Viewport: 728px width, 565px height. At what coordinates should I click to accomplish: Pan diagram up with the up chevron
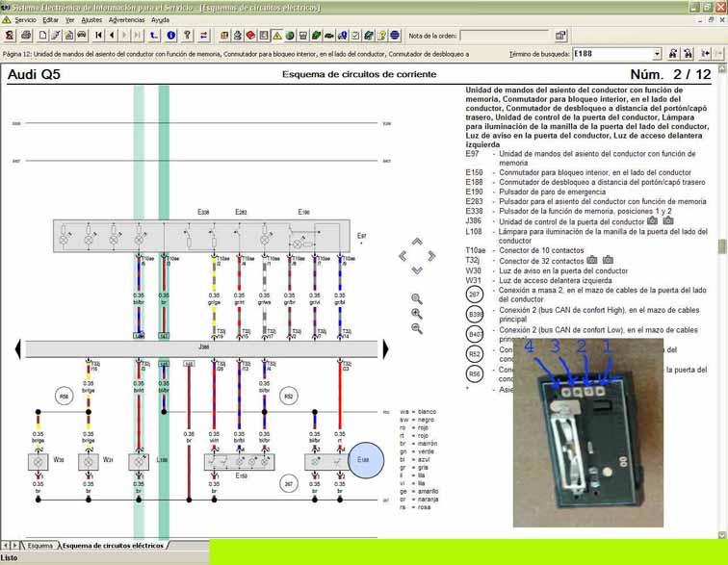[417, 242]
